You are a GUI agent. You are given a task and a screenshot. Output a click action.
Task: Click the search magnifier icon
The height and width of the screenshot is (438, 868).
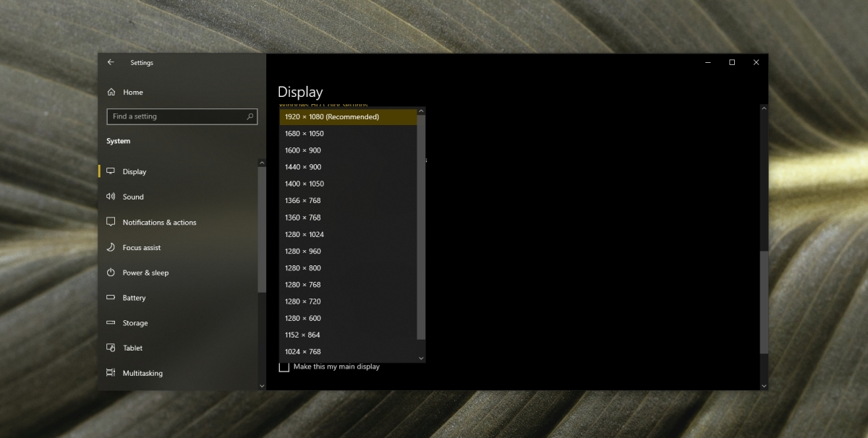tap(250, 116)
